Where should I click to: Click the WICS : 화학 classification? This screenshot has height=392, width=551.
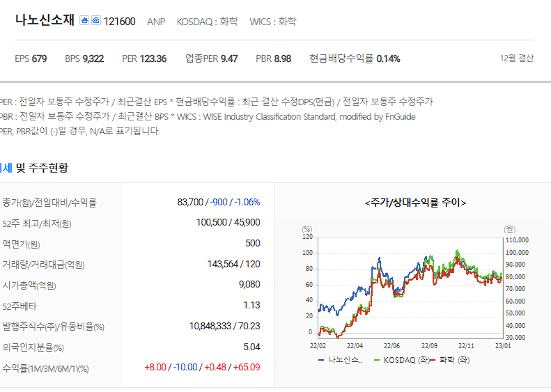click(x=273, y=22)
